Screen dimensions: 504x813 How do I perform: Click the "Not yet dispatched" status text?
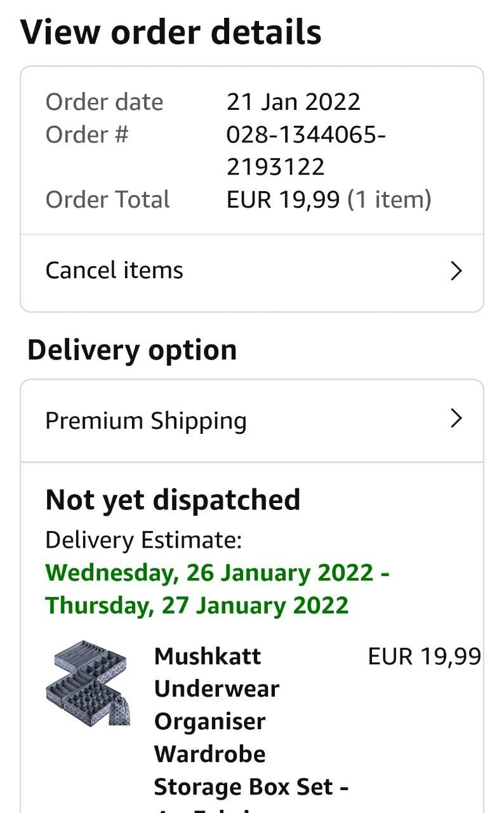(173, 500)
